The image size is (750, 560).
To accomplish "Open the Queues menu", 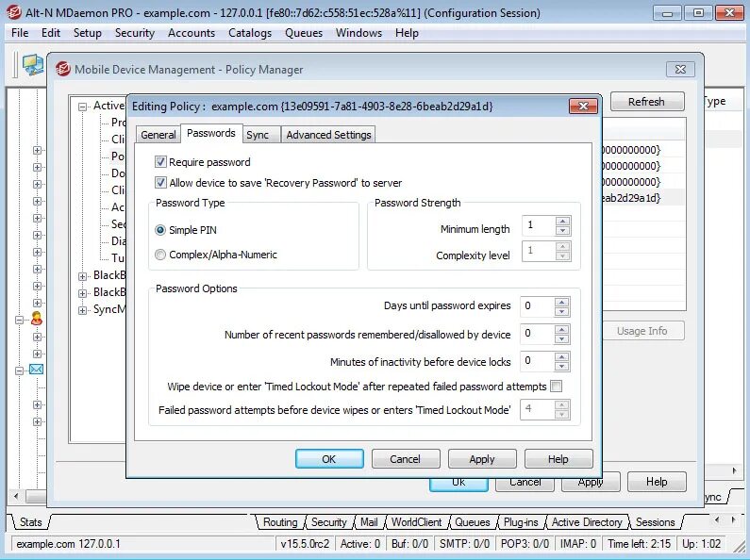I will coord(304,33).
